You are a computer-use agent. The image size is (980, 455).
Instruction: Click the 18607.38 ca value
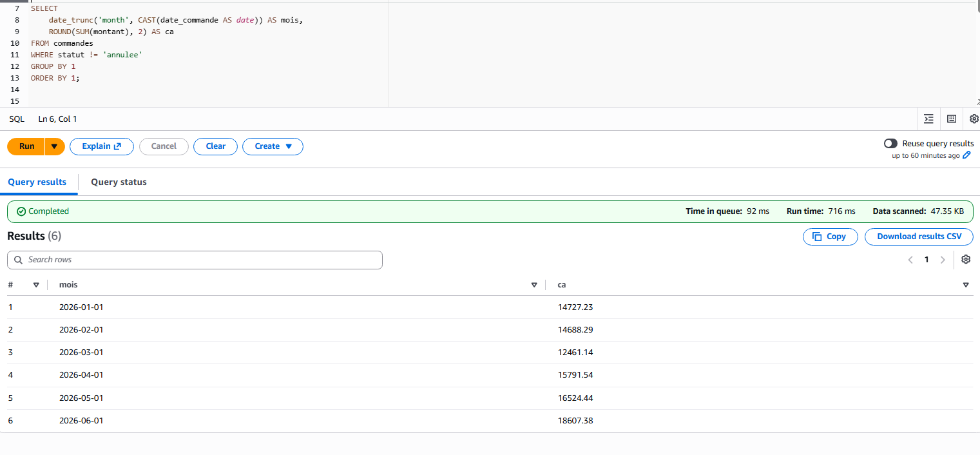pos(575,421)
